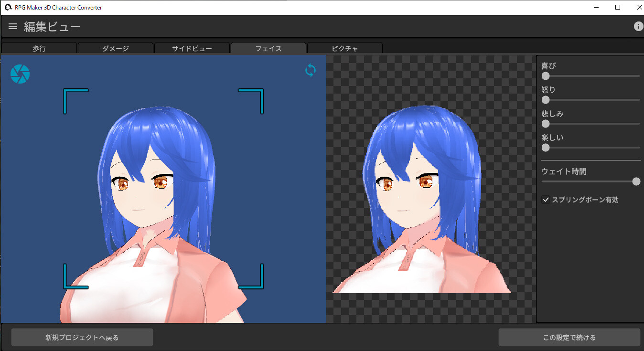The image size is (644, 351).
Task: Open the hamburger menu next to 編集ビュー
Action: click(x=12, y=26)
